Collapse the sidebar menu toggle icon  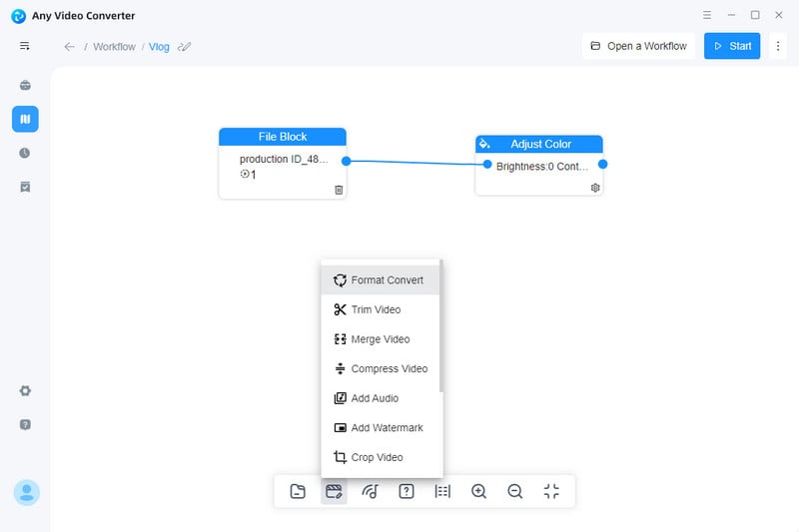point(24,46)
